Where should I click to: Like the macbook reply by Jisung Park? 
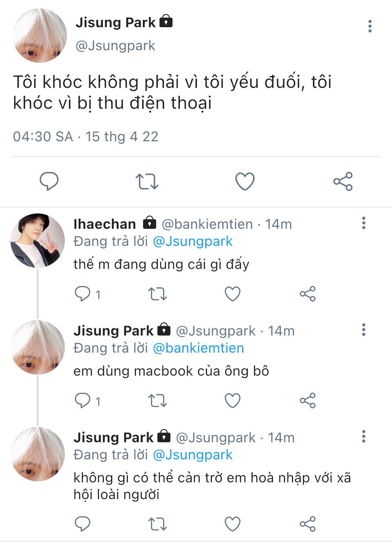pos(232,400)
